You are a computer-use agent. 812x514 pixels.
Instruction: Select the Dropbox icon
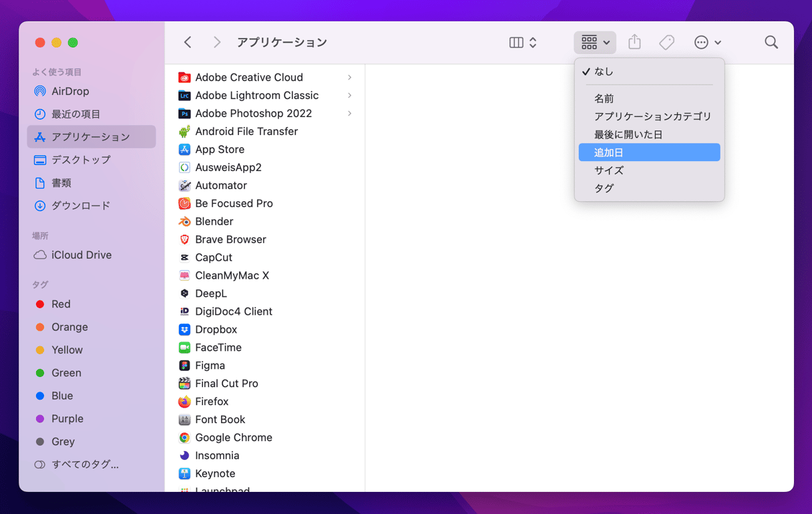point(184,330)
